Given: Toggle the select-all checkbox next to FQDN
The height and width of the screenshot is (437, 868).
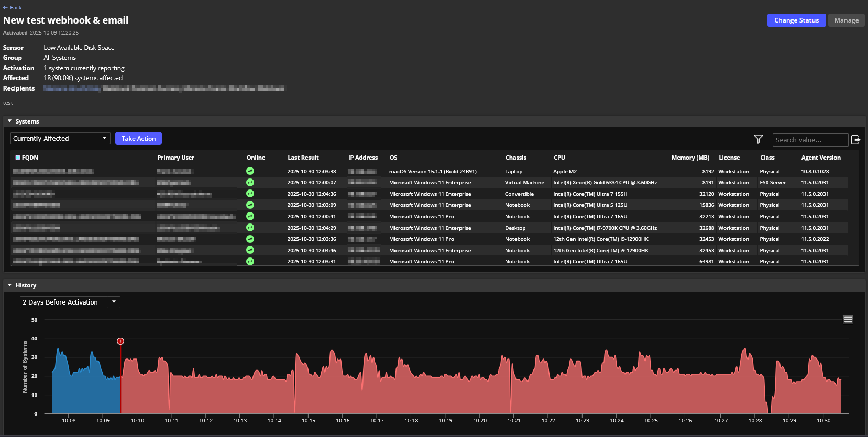Looking at the screenshot, I should pos(18,158).
